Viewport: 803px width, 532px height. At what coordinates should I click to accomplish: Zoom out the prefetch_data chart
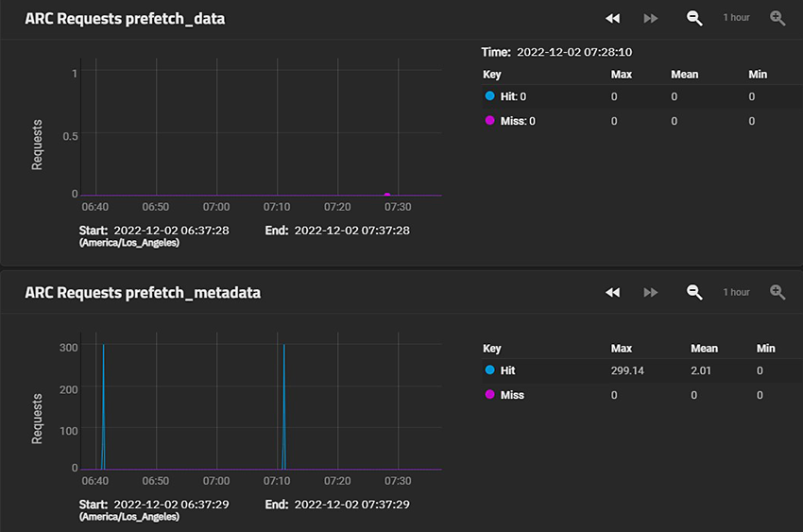(x=694, y=18)
